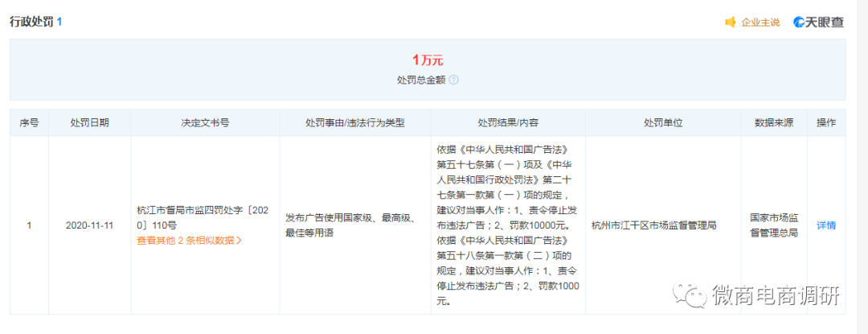Open the 详情 link in 操作 column

tap(826, 225)
